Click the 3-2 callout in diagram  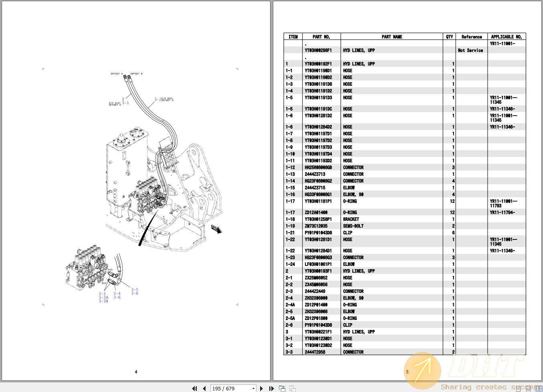click(158, 99)
